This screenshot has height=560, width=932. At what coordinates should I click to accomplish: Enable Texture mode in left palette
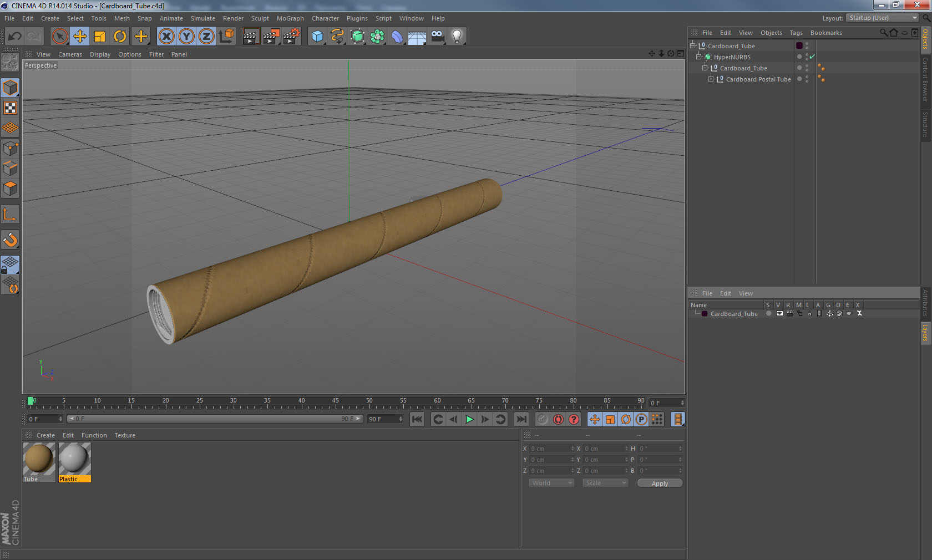point(11,108)
